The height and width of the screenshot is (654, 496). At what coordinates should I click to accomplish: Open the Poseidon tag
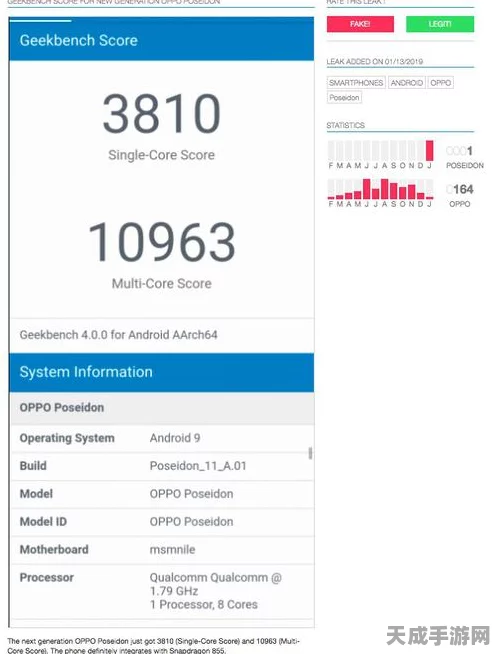pos(344,98)
